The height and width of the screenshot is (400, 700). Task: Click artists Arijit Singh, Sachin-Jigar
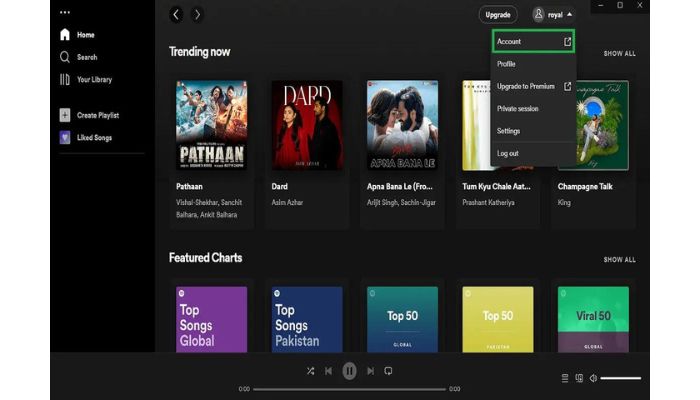point(401,203)
